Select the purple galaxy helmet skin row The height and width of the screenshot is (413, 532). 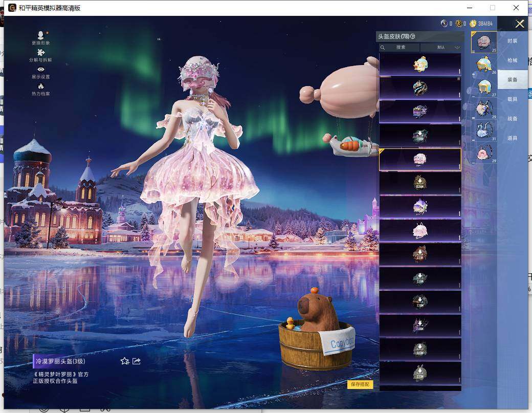pyautogui.click(x=420, y=112)
